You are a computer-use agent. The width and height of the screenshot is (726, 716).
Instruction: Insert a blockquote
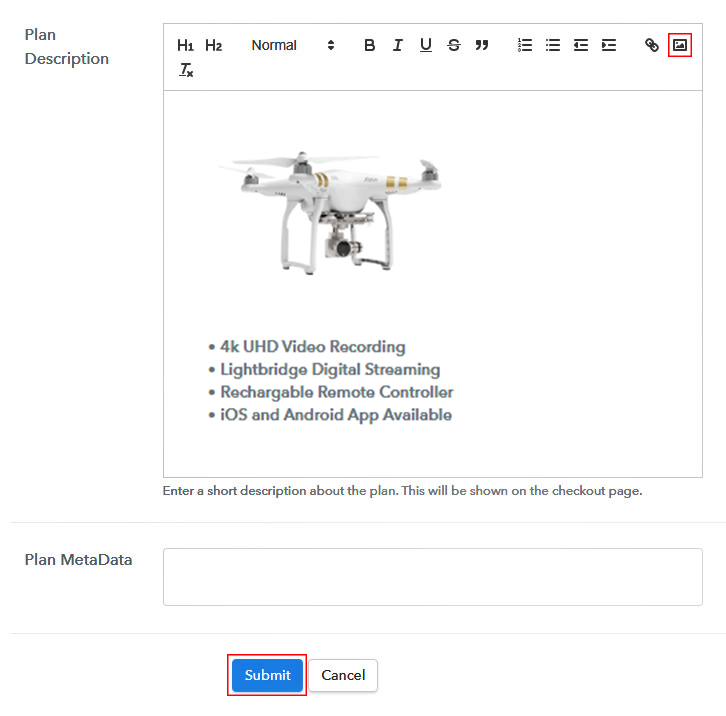(x=481, y=45)
